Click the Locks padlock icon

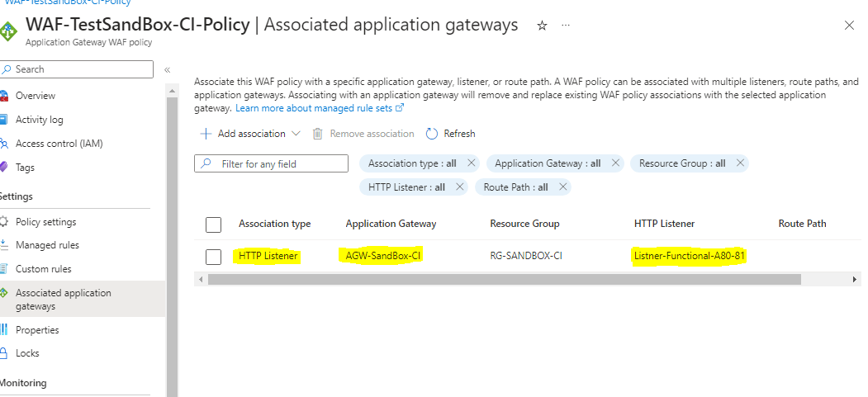(4, 352)
